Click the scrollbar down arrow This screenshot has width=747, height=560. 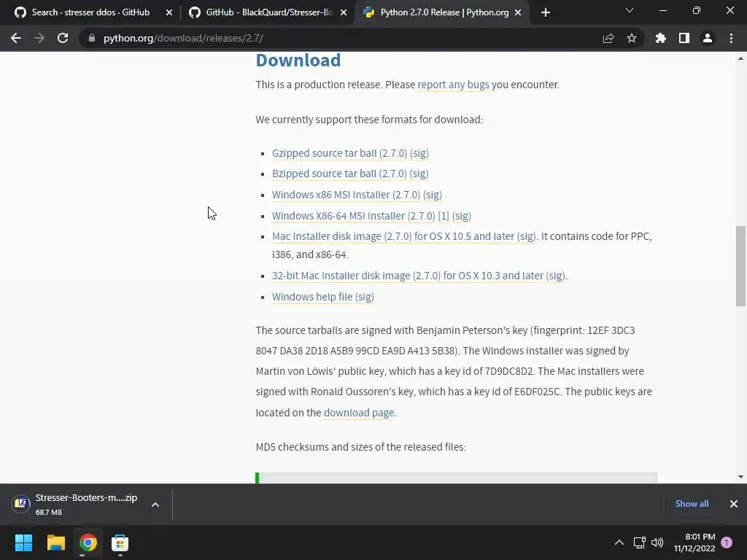[x=740, y=477]
